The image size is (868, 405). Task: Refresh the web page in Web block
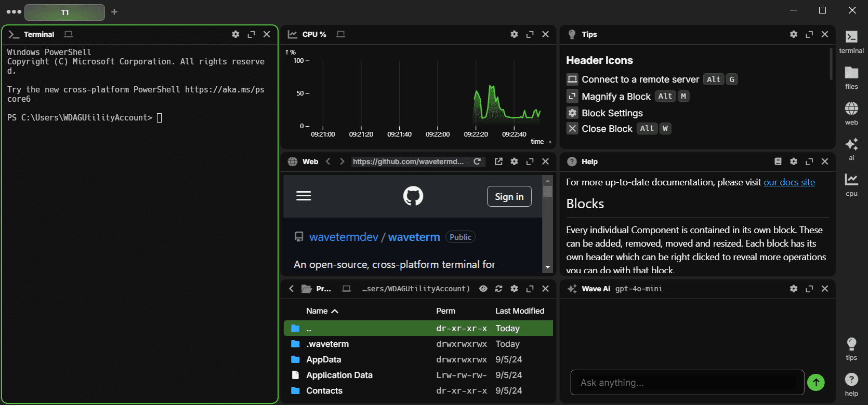[x=477, y=161]
